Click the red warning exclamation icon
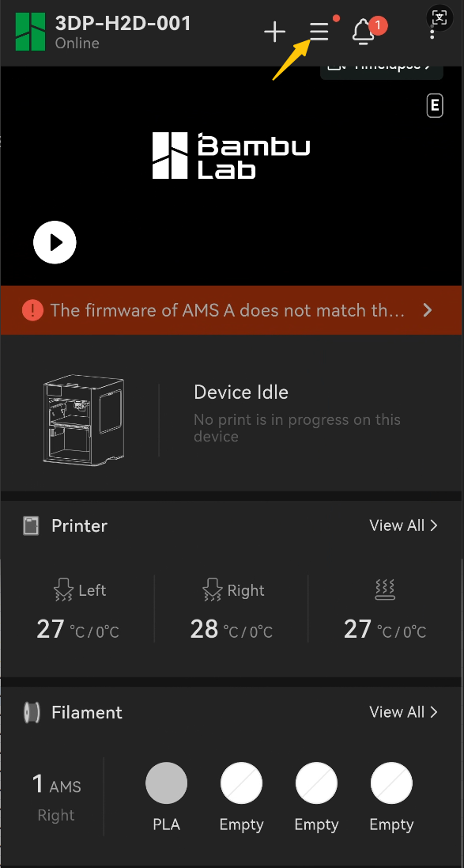 click(32, 310)
